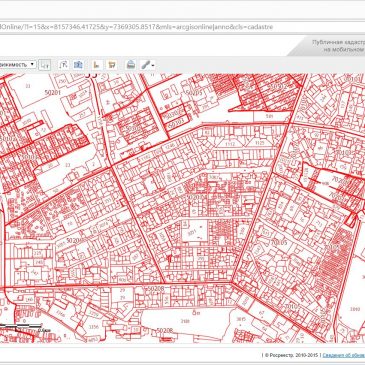This screenshot has height=365, width=365.
Task: Click cadastral block label 50201
Action: point(52,92)
